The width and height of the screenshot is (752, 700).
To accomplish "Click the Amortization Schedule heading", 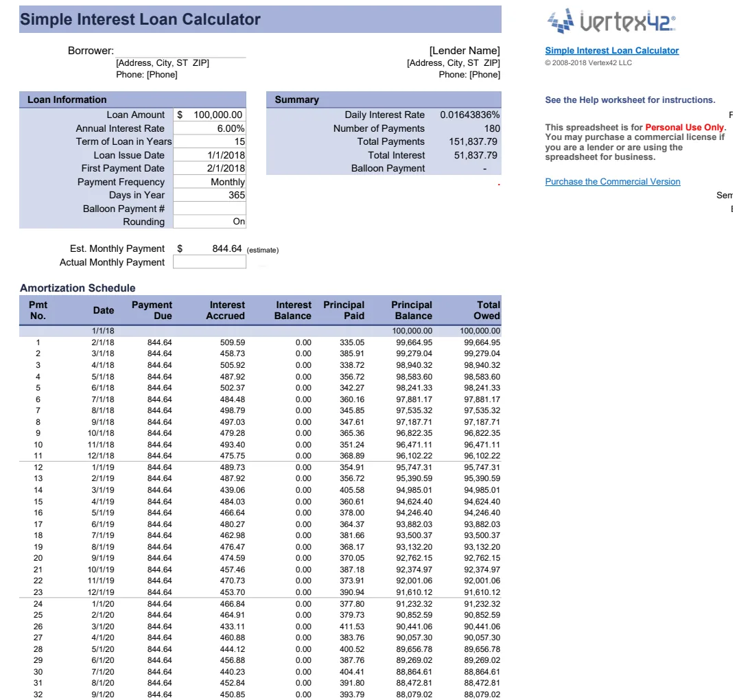I will [78, 288].
